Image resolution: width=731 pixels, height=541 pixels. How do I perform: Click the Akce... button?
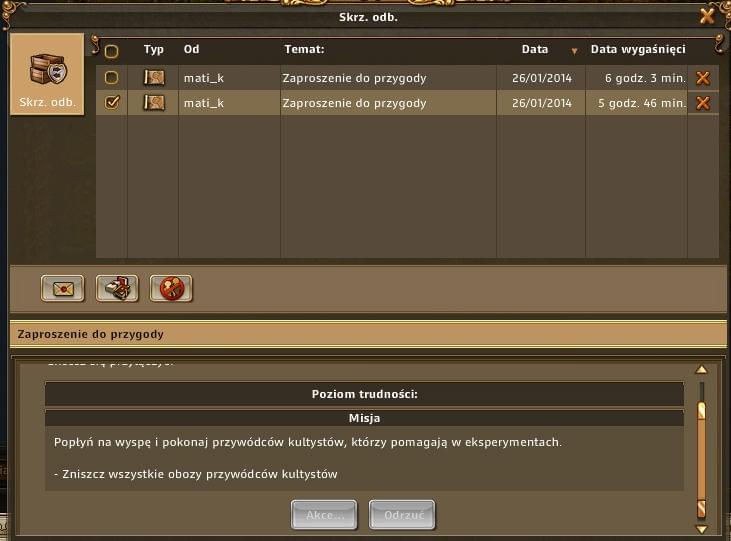(324, 515)
